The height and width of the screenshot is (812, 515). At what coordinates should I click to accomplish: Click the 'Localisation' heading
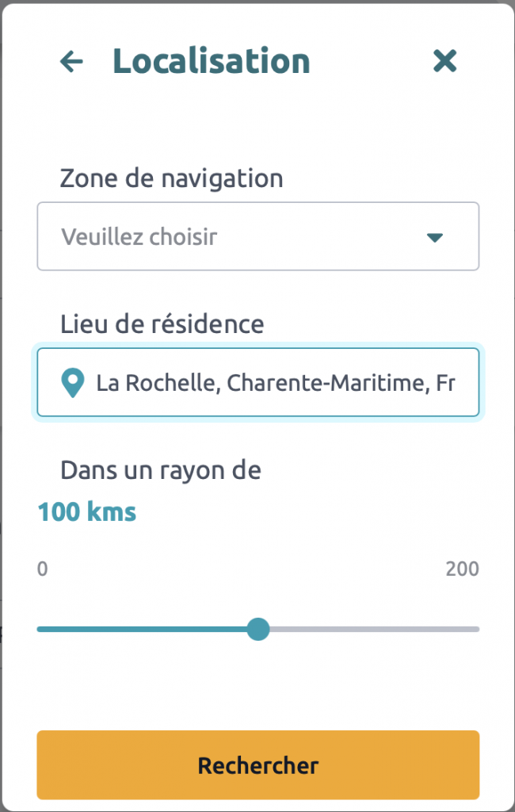pyautogui.click(x=211, y=61)
